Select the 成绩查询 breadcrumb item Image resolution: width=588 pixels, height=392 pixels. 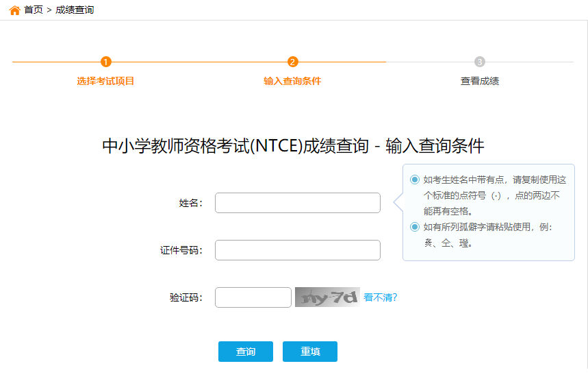coord(75,10)
